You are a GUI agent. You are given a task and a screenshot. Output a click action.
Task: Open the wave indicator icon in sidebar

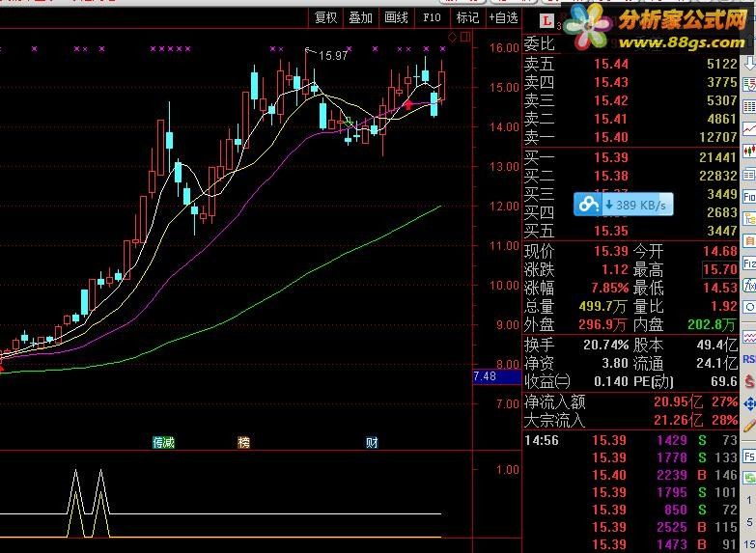[x=749, y=336]
